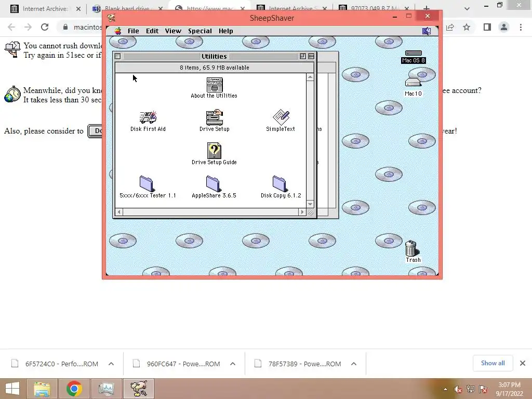This screenshot has width=532, height=399.
Task: Open the 960FC647 ROM downloaded file
Action: click(x=177, y=364)
